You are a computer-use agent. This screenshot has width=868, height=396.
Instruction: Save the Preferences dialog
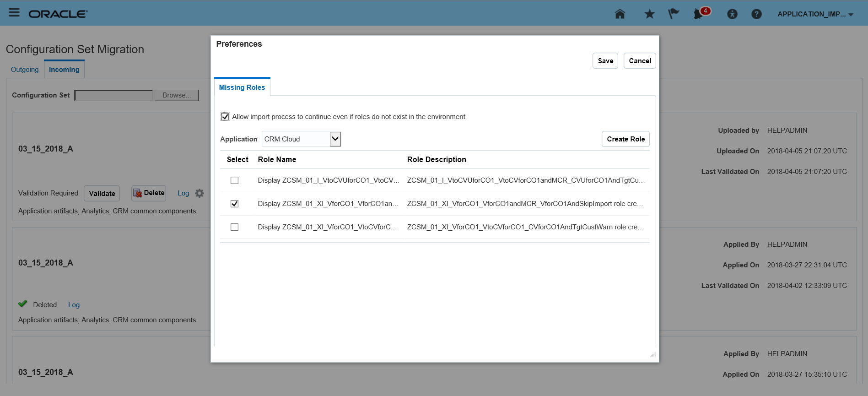605,61
